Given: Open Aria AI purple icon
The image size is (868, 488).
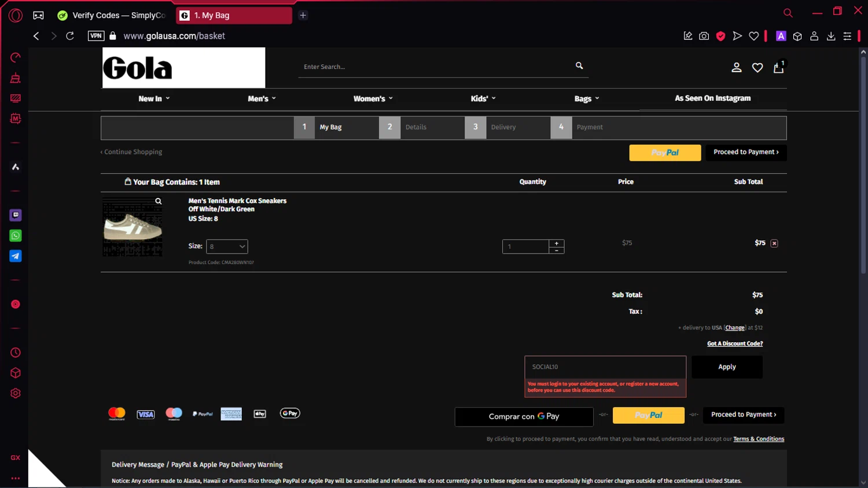Looking at the screenshot, I should 781,36.
